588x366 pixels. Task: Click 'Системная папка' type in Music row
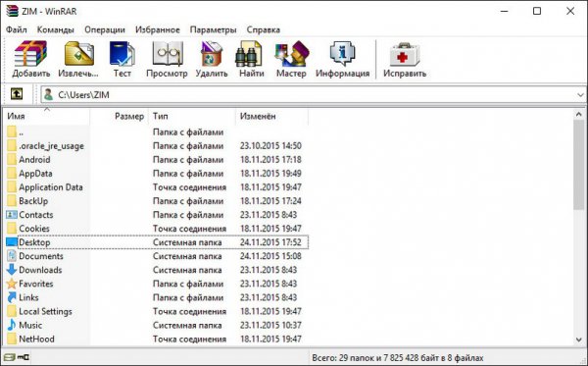coord(187,325)
